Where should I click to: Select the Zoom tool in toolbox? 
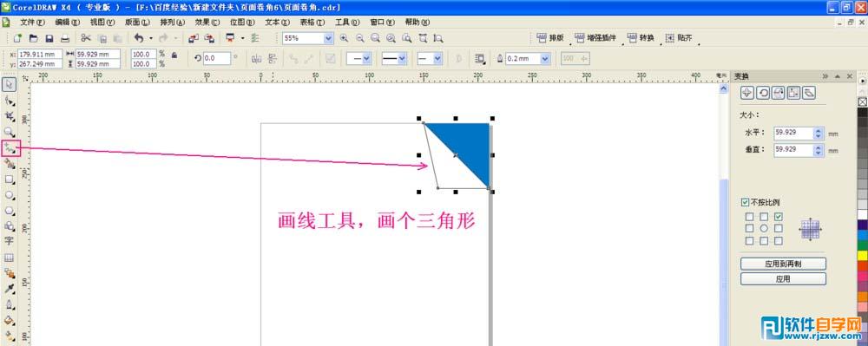click(10, 132)
